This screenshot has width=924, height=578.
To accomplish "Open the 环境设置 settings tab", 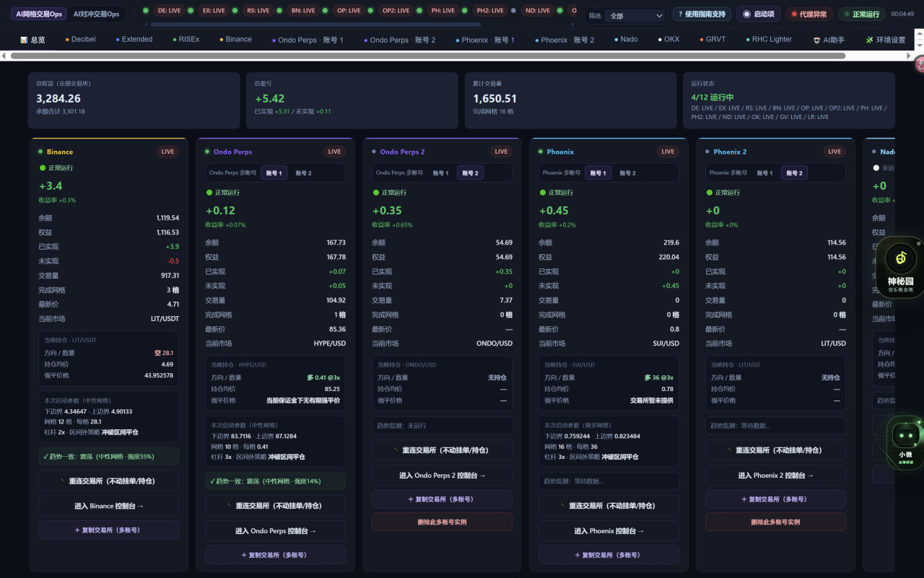I will tap(885, 40).
